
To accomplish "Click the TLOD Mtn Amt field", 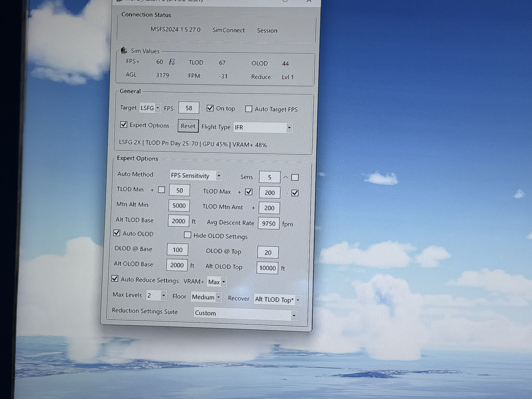I will (x=269, y=207).
